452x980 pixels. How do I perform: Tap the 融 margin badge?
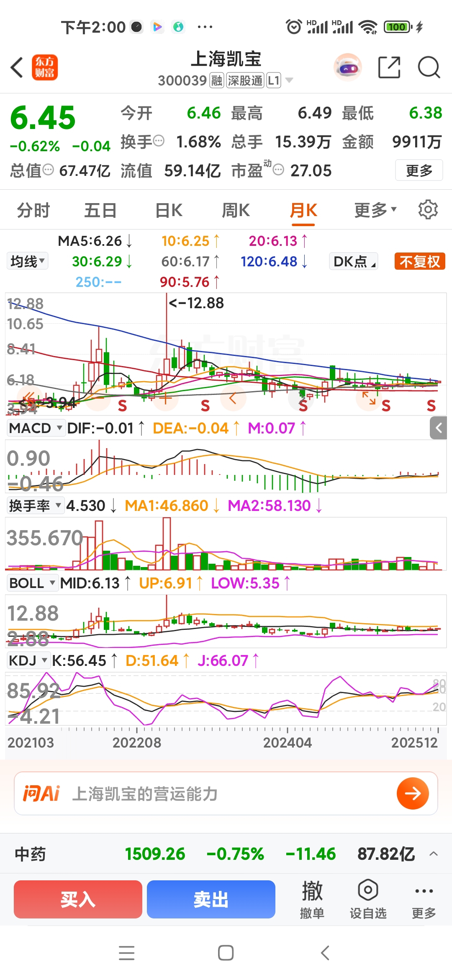[x=217, y=80]
